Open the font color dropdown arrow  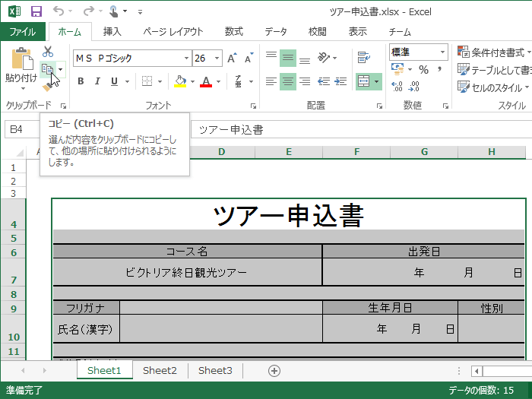218,81
